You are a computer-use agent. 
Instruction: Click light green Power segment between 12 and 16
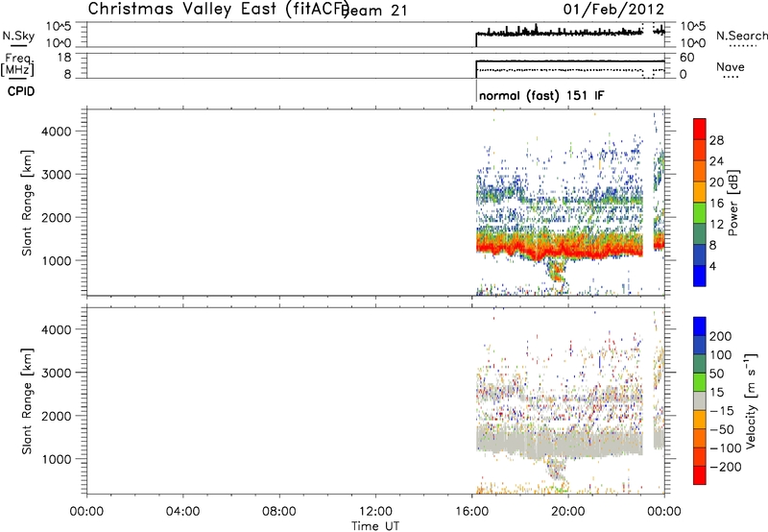[x=700, y=213]
